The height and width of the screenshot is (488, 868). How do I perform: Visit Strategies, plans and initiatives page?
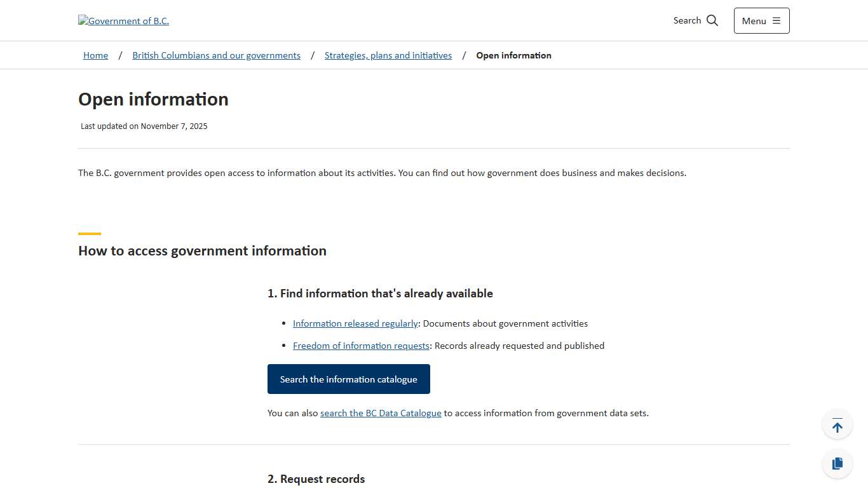point(388,55)
